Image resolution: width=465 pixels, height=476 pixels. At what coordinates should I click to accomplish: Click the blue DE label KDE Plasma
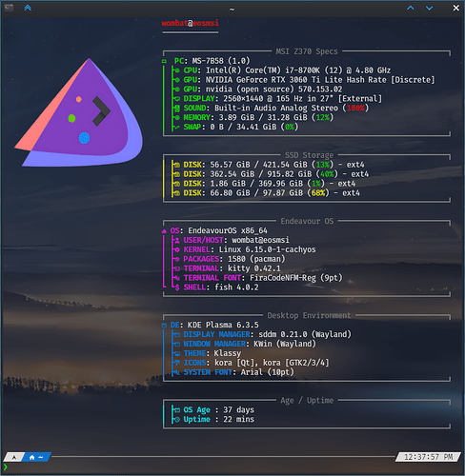(x=174, y=325)
